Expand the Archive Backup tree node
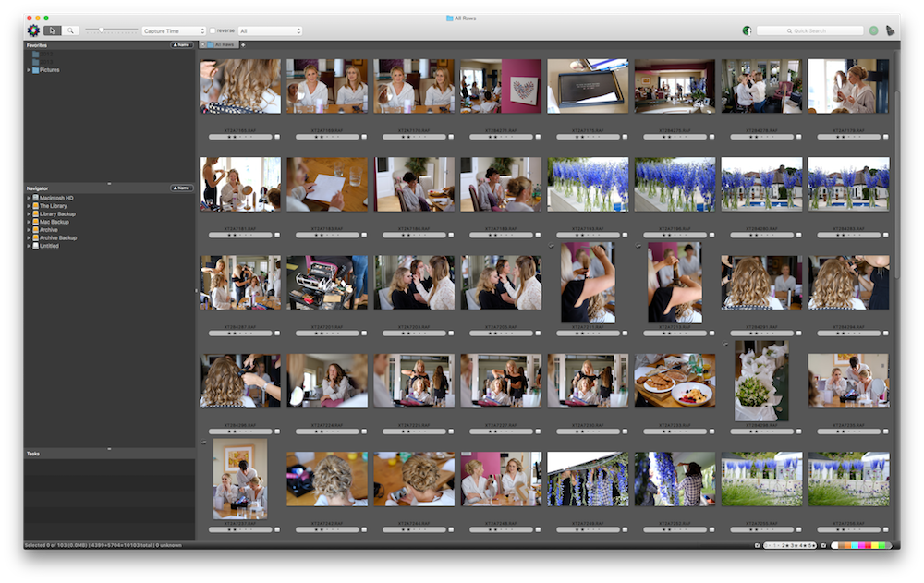 pos(29,238)
